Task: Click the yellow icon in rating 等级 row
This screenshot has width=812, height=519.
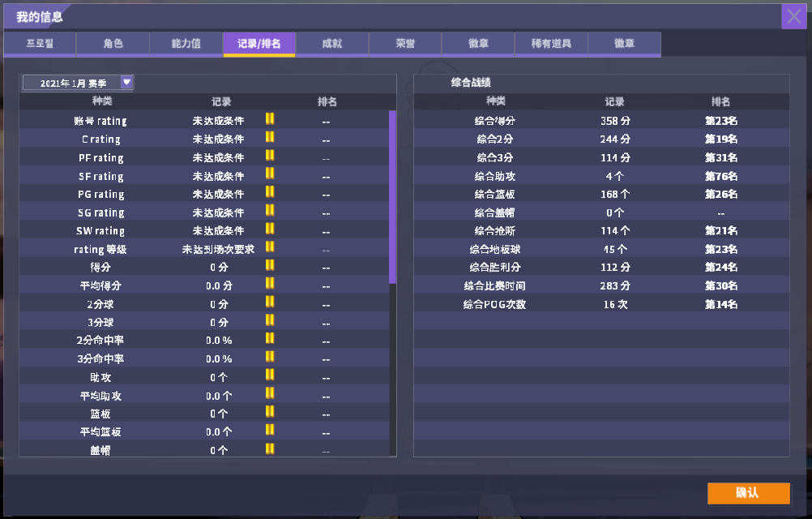Action: tap(270, 247)
